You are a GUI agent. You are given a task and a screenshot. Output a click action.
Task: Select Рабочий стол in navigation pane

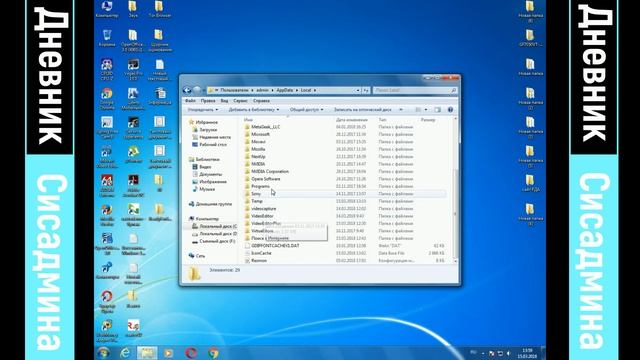point(213,144)
